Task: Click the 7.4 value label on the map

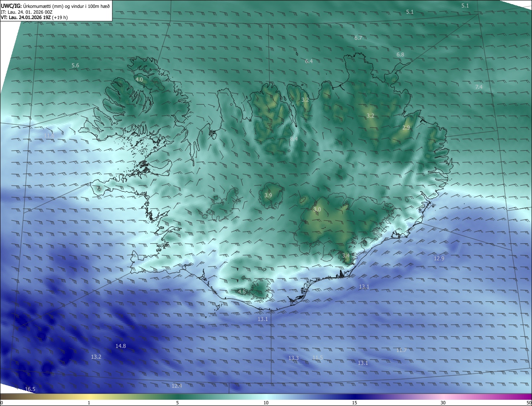Action: point(479,87)
